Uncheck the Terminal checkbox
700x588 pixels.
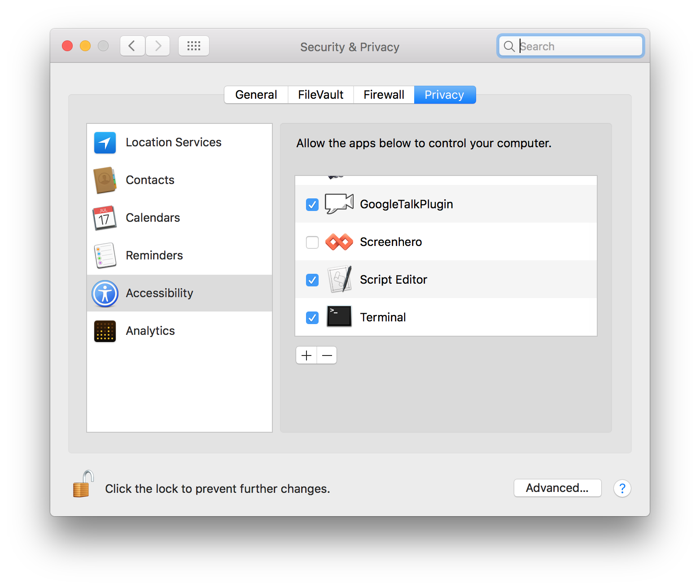(312, 318)
